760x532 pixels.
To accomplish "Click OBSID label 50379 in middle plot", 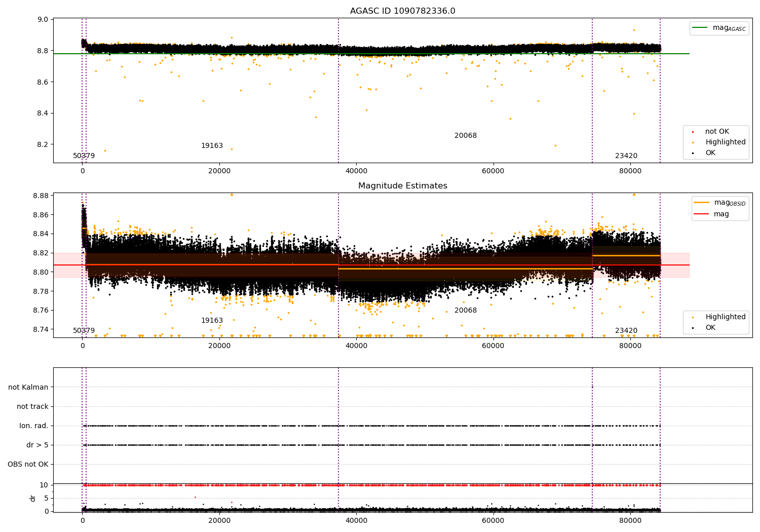I will (84, 331).
